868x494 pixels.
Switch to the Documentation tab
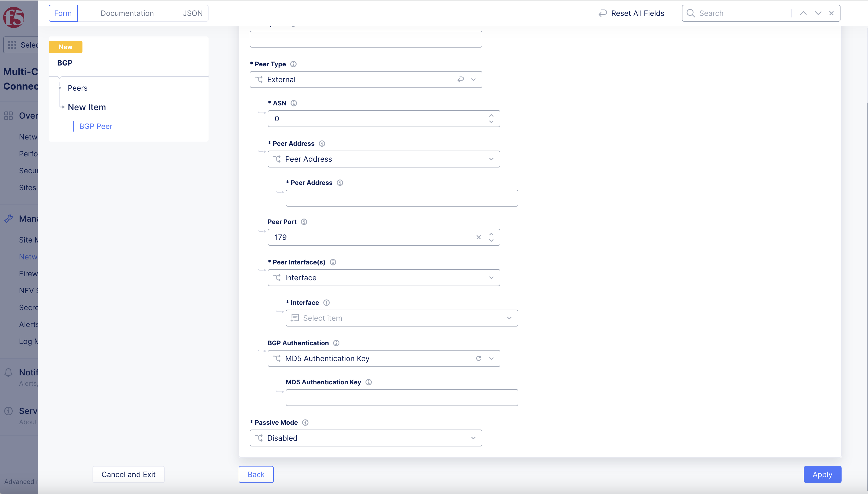coord(127,13)
